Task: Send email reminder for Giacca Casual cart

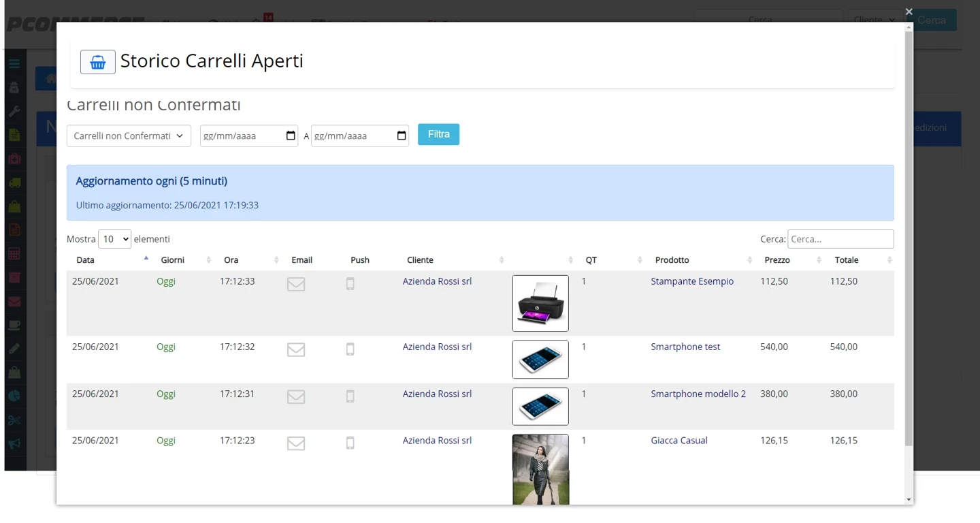Action: [296, 443]
